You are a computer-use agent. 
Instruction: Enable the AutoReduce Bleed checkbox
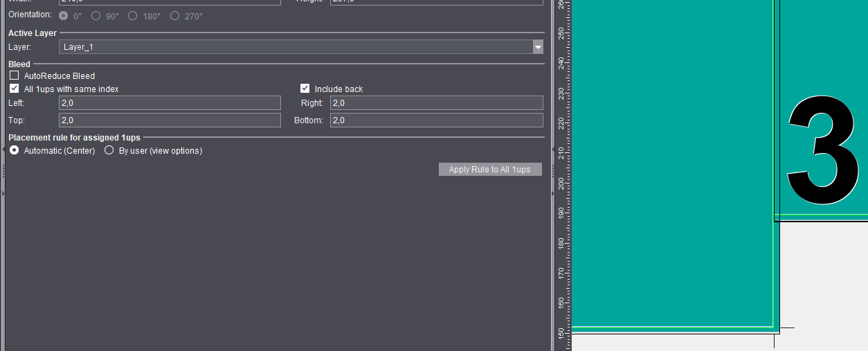(14, 75)
